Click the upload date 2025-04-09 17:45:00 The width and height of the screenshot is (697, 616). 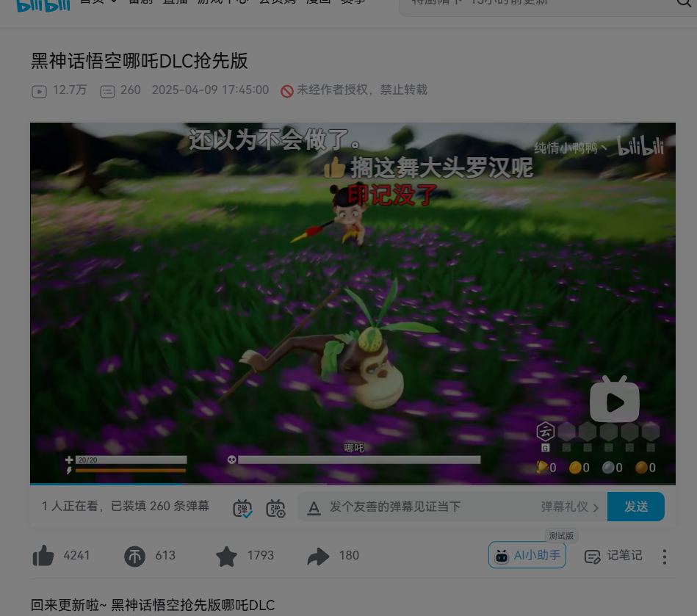point(210,90)
